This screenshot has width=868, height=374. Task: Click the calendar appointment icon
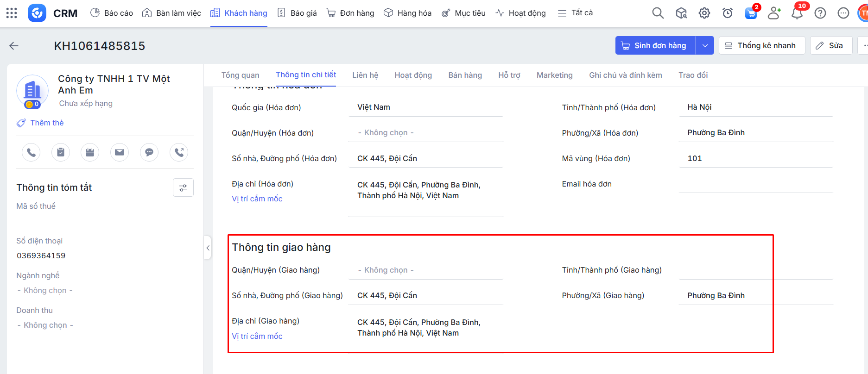[x=90, y=152]
